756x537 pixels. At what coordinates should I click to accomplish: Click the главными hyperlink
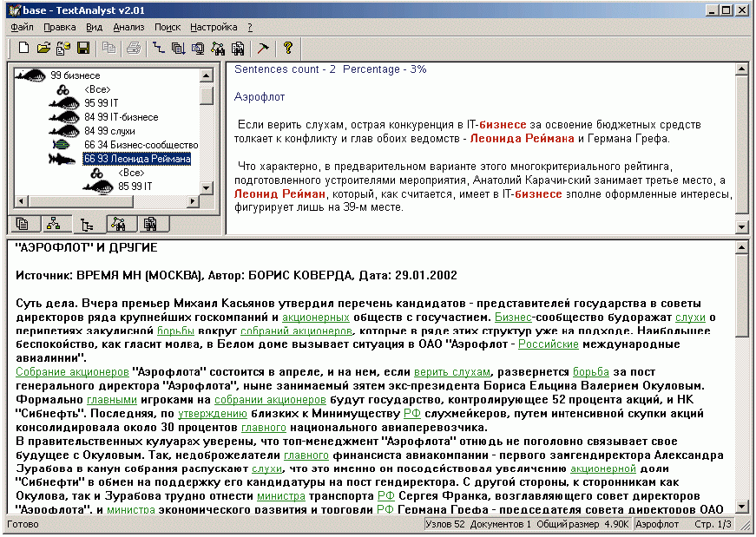[112, 400]
